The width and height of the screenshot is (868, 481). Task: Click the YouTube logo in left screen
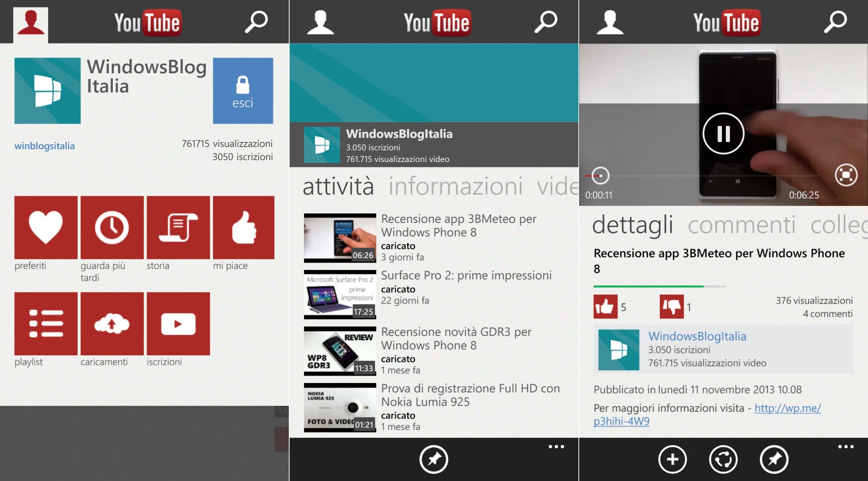click(147, 23)
